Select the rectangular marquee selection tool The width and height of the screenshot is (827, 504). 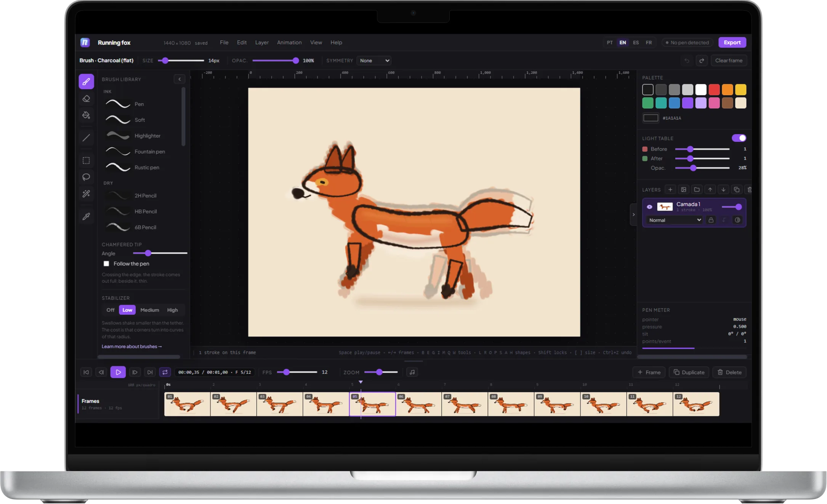click(x=87, y=160)
